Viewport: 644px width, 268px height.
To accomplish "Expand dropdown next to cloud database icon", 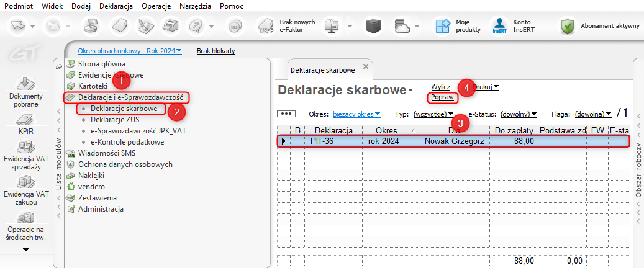I will coord(417,26).
